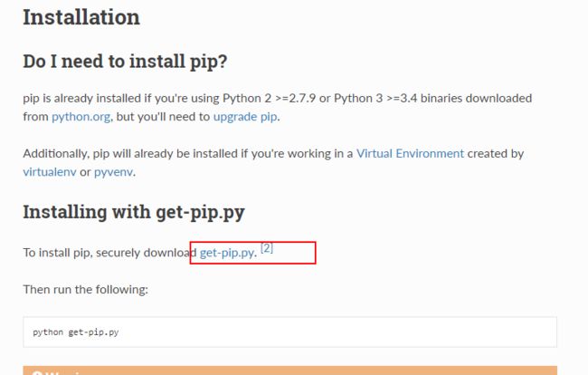The height and width of the screenshot is (375, 588).
Task: Click the 'Installation' main heading
Action: pyautogui.click(x=81, y=17)
